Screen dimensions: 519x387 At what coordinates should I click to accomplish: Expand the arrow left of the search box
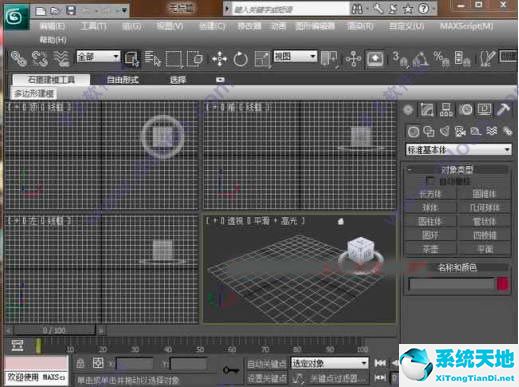[227, 9]
